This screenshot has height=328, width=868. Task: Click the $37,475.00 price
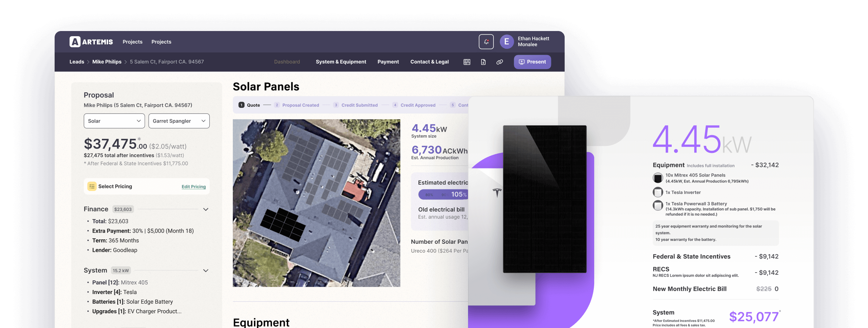[116, 144]
